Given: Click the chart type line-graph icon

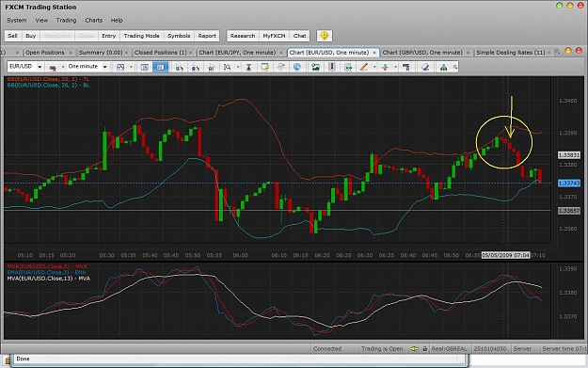Looking at the screenshot, I should coord(120,67).
